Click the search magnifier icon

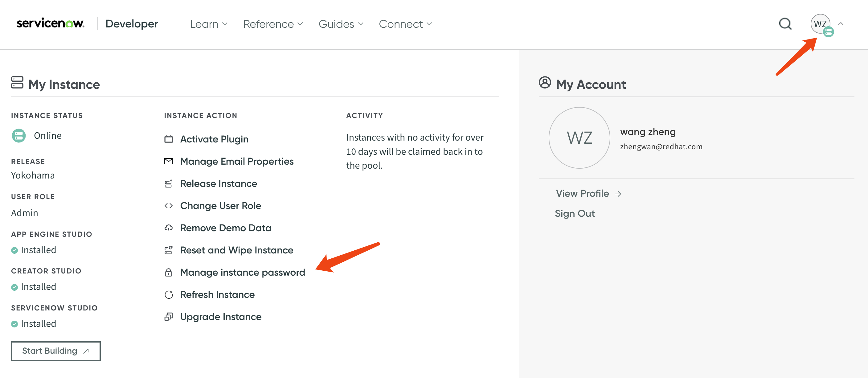pyautogui.click(x=785, y=24)
